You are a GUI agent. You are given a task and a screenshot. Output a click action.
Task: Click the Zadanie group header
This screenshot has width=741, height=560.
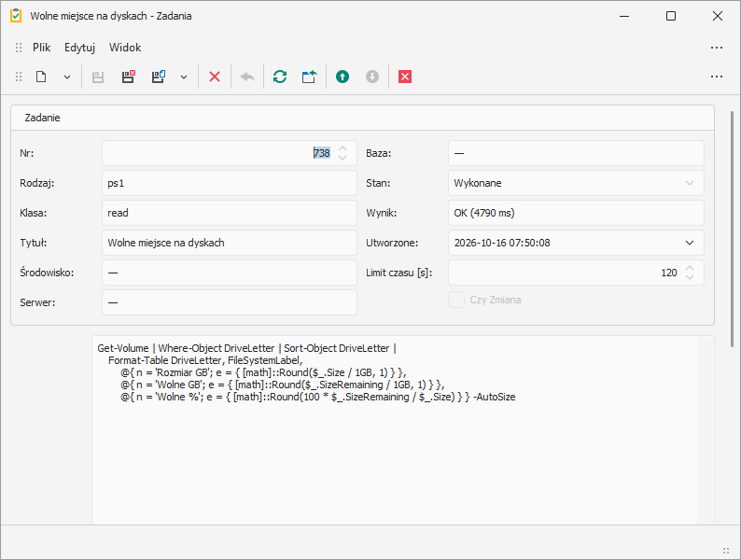362,118
